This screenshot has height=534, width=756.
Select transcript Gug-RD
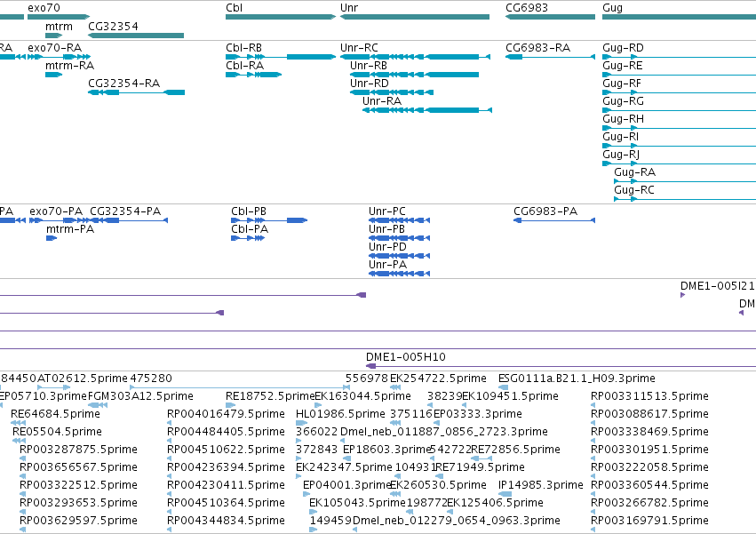click(x=679, y=57)
